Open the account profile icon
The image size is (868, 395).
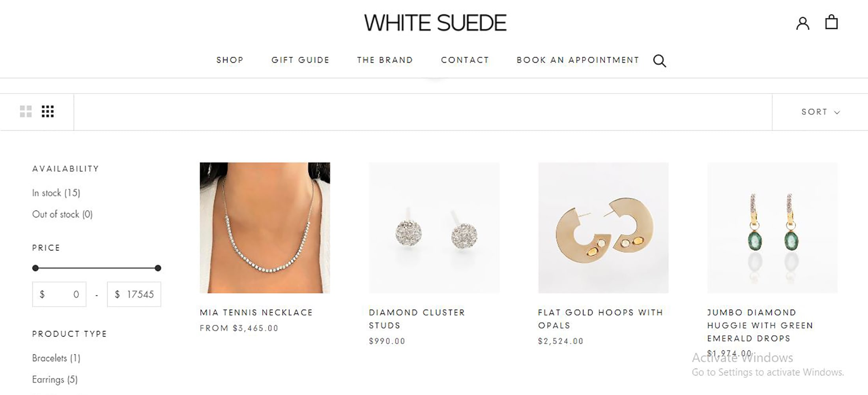pos(803,23)
